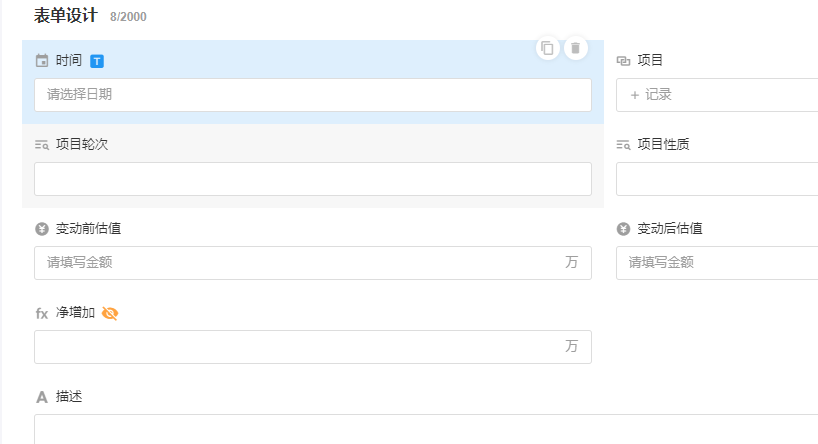The width and height of the screenshot is (818, 444).
Task: Click the lookup icon beside 项目轮次
Action: click(42, 145)
